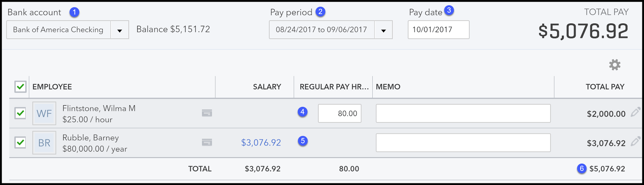
Task: Click the payment method icon in Rubble row
Action: pyautogui.click(x=207, y=142)
